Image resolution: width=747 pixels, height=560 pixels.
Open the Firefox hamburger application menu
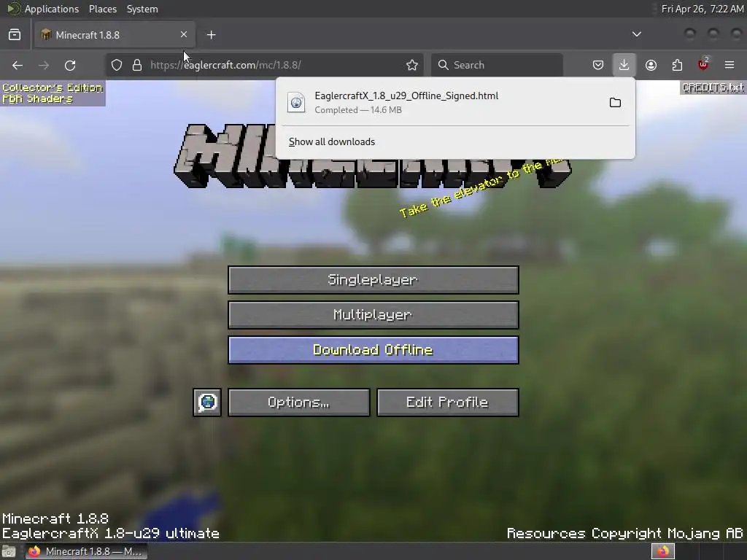pos(729,65)
